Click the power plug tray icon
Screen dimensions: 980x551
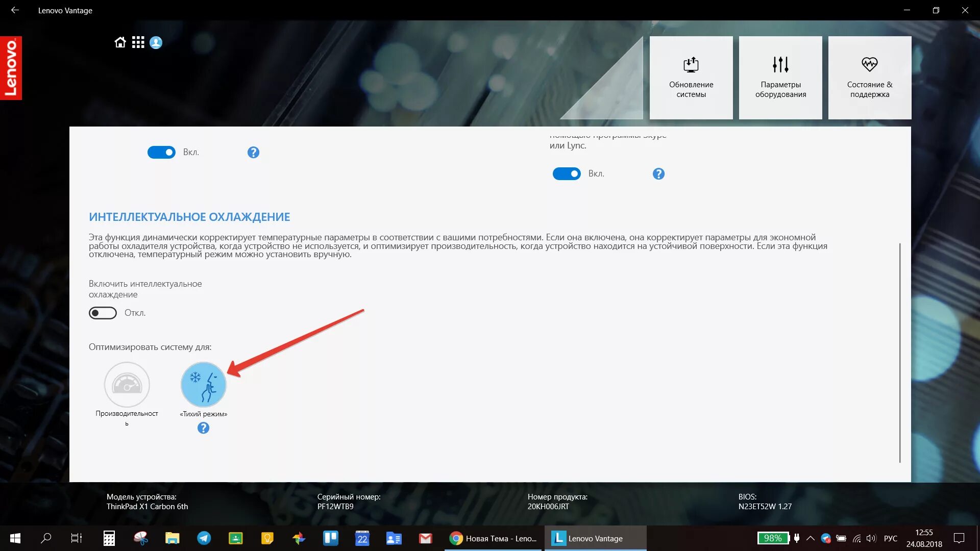[x=797, y=538]
